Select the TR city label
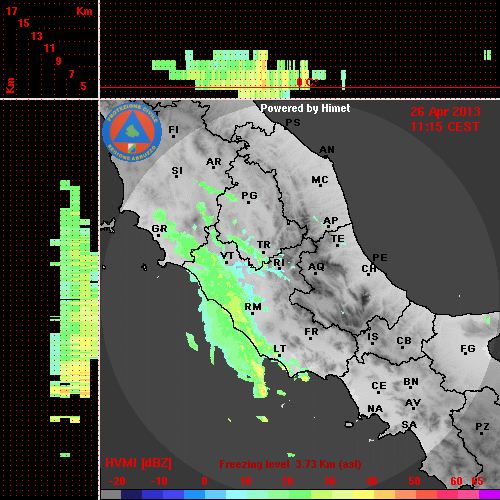The image size is (500, 500). (x=264, y=245)
